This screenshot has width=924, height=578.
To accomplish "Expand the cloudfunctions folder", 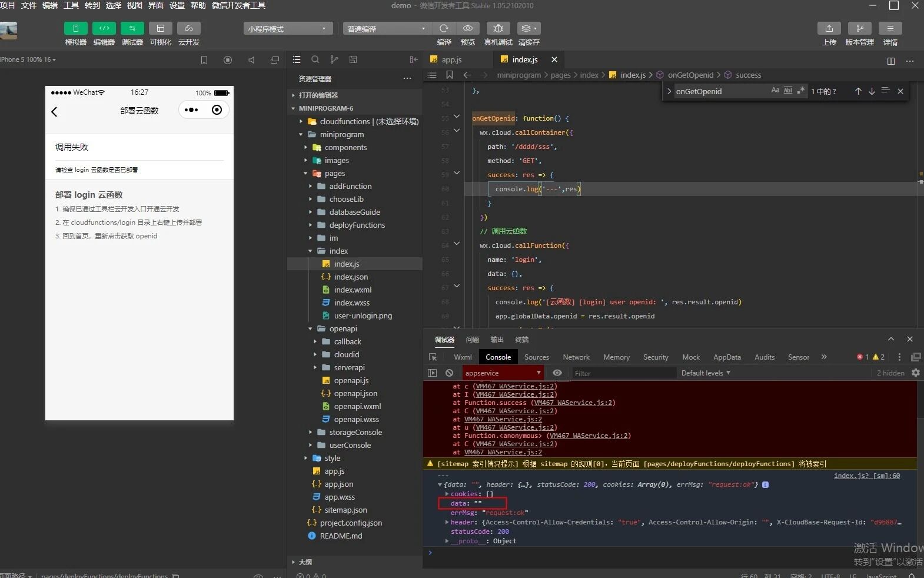I will pos(345,121).
